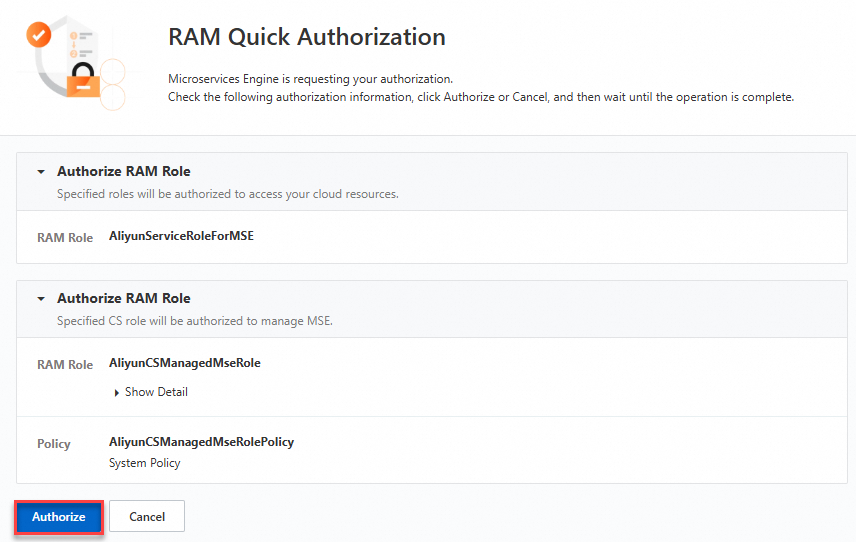The image size is (856, 542).
Task: Click the RAM Quick Authorization heading
Action: point(307,38)
